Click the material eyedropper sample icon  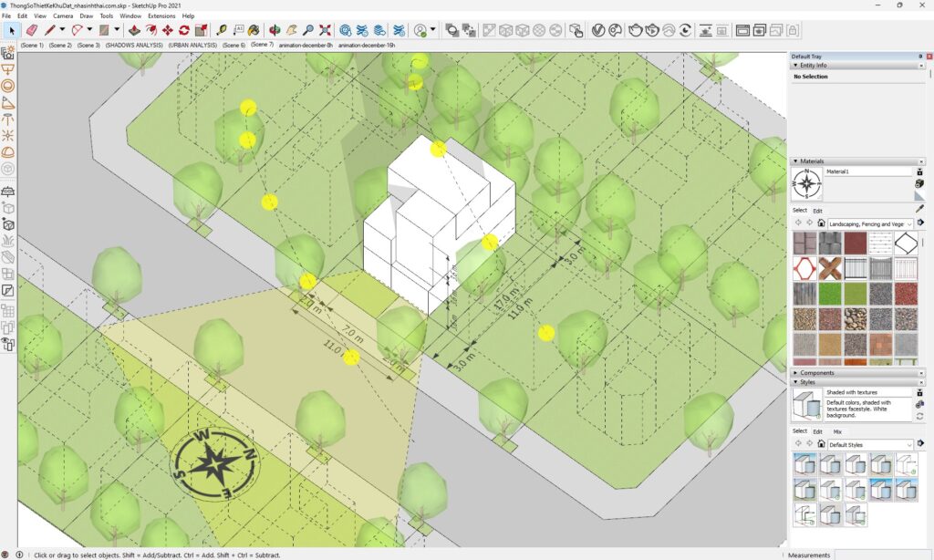[919, 208]
